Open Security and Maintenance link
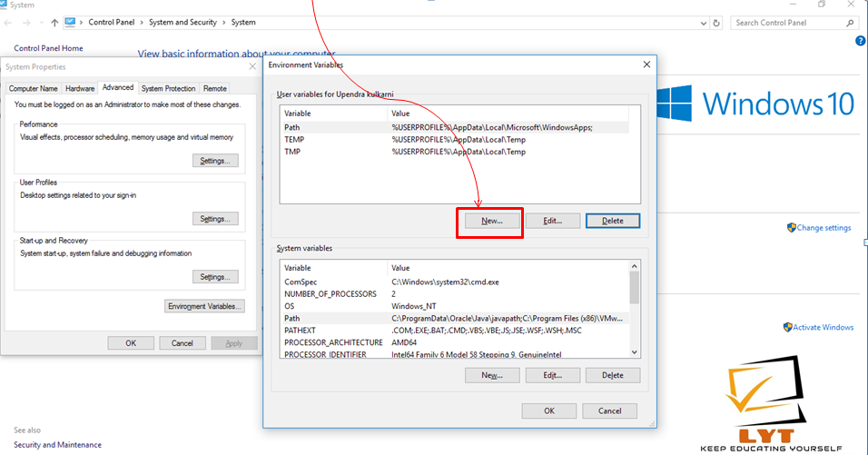Viewport: 868px width, 455px height. (57, 444)
